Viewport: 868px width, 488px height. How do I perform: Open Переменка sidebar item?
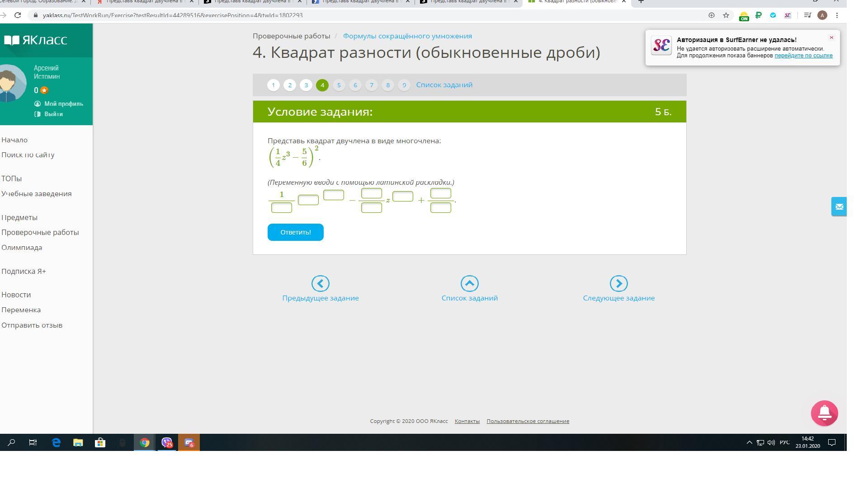pos(21,310)
